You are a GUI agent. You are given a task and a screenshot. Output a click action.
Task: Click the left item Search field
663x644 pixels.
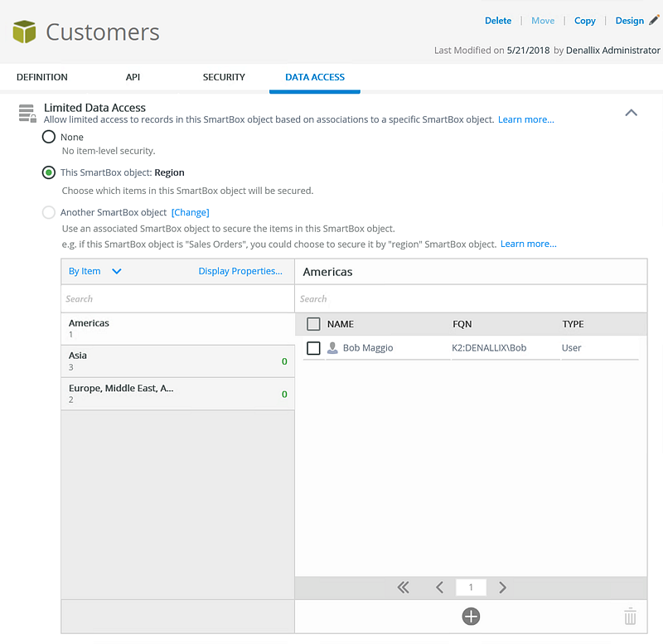[x=177, y=298]
